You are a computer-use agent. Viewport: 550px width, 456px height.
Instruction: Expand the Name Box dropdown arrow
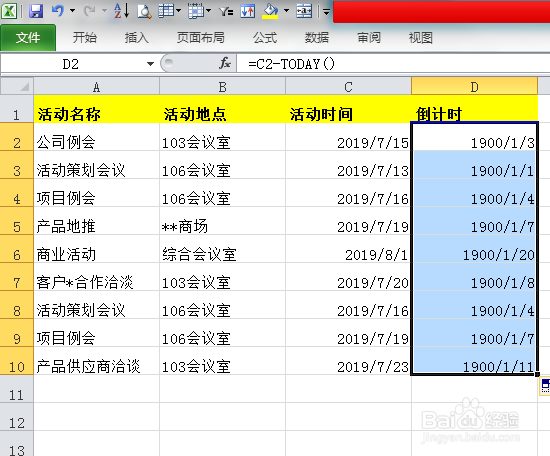click(x=150, y=64)
